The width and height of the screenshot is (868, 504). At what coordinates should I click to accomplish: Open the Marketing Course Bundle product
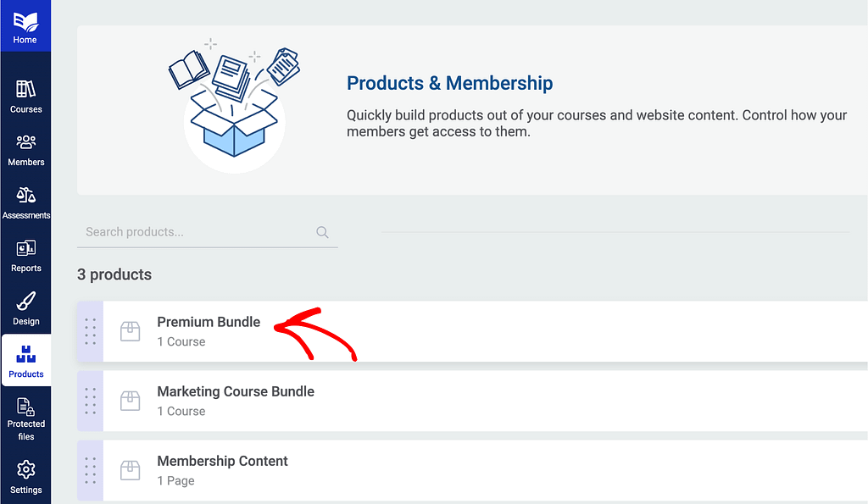pyautogui.click(x=236, y=391)
